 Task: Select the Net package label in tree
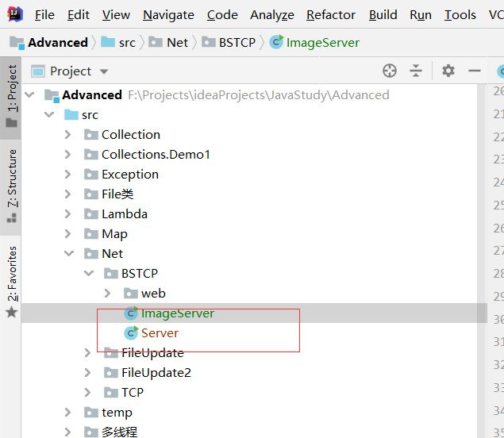pos(112,254)
